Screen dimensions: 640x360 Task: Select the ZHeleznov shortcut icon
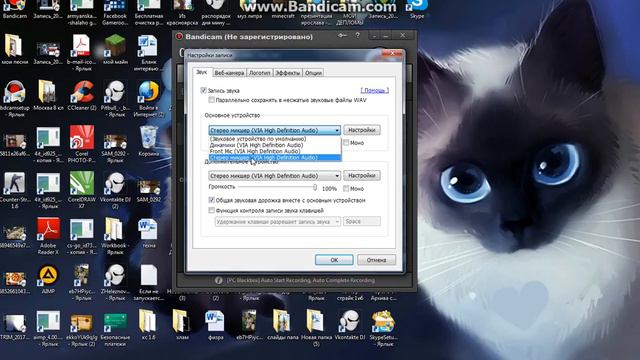tap(115, 282)
